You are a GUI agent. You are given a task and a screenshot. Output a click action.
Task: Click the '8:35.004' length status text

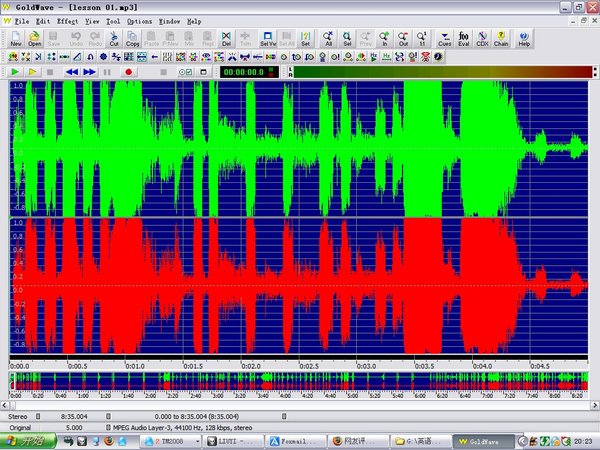coord(74,416)
